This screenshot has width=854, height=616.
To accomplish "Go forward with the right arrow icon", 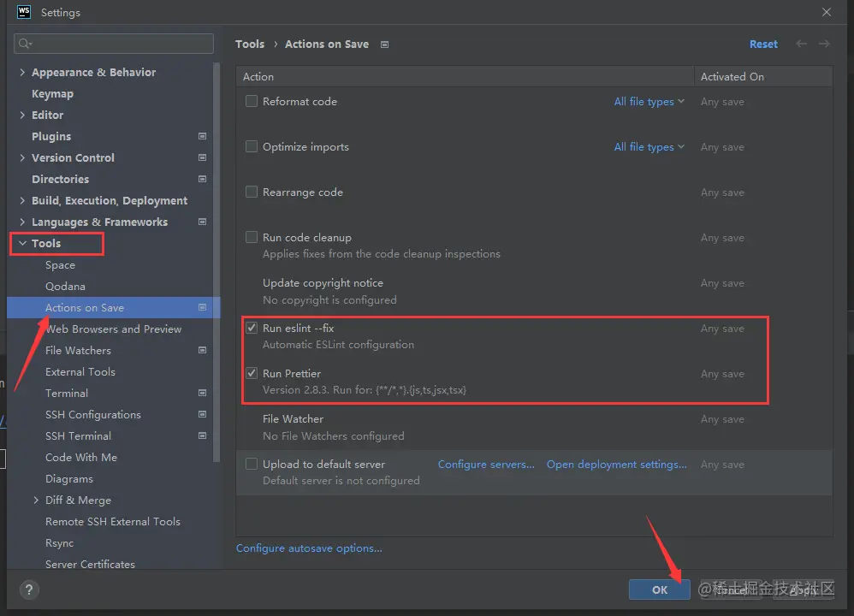I will click(x=824, y=44).
